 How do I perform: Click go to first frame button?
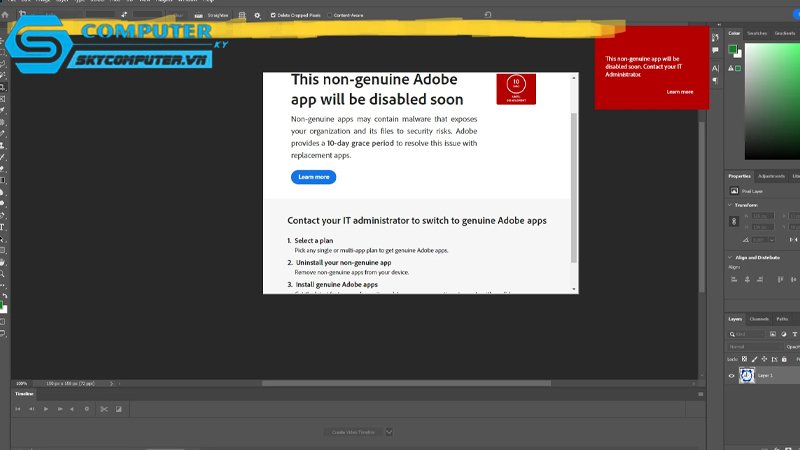(18, 409)
